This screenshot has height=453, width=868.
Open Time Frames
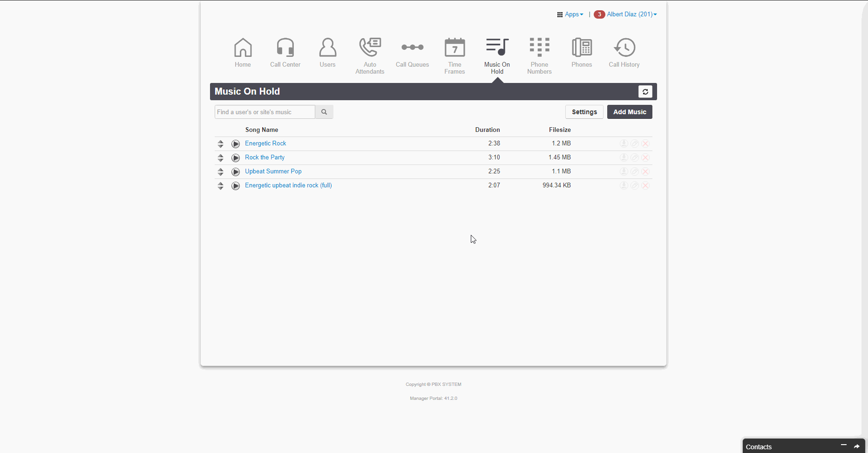click(x=454, y=56)
